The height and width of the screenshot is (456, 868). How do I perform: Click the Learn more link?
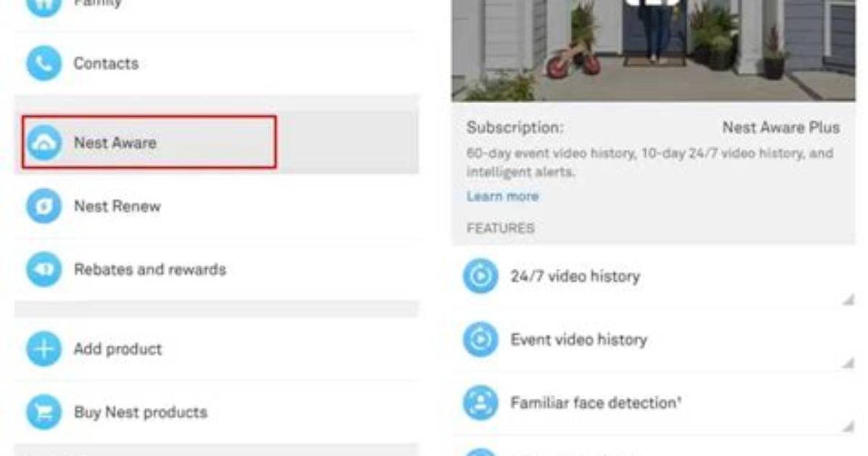point(503,196)
